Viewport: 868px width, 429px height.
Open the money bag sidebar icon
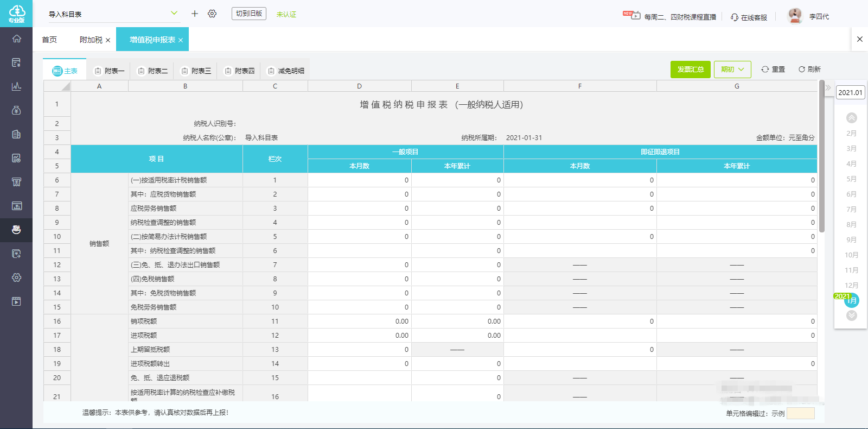[x=16, y=110]
